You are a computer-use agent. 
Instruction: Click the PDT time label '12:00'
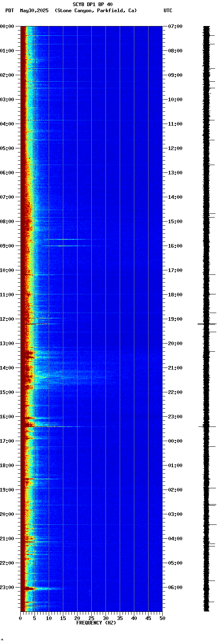(7, 319)
